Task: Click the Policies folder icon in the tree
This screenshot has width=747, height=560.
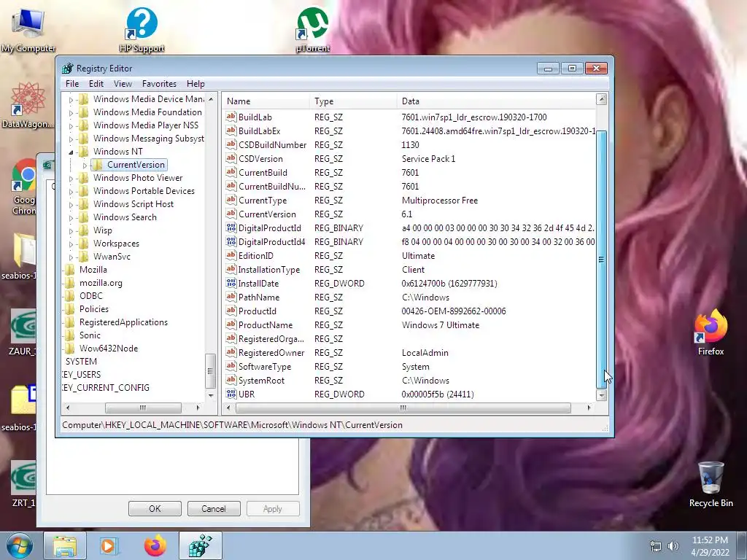Action: 70,309
